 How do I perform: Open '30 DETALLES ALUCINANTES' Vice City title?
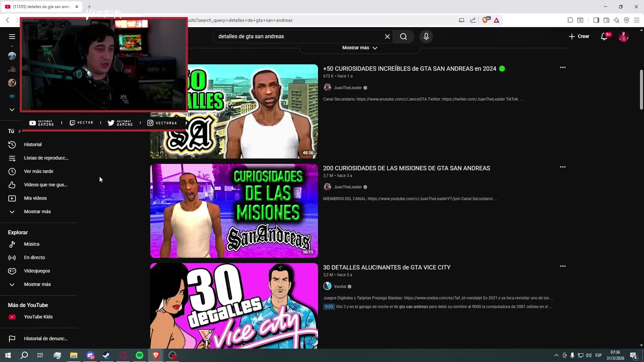387,267
